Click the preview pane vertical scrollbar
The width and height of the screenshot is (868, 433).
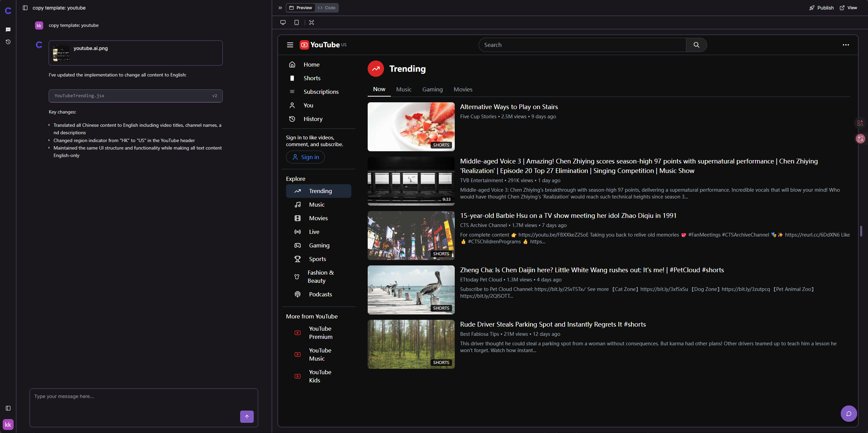(861, 231)
